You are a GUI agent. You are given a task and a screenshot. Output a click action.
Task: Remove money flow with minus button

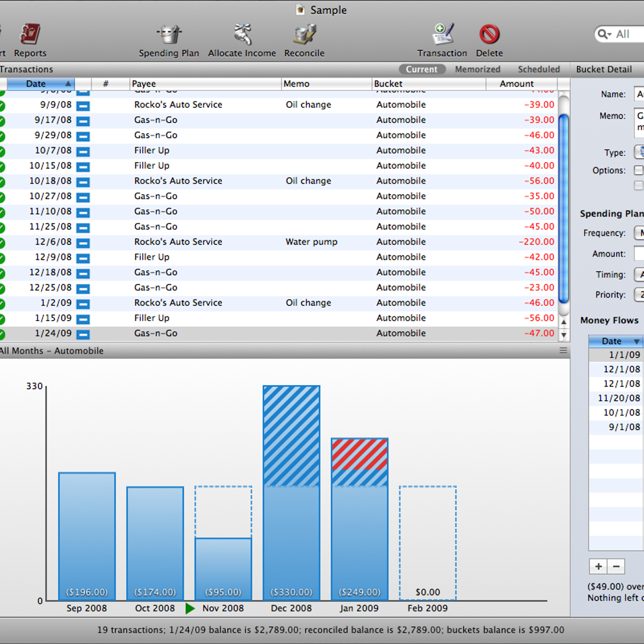616,566
